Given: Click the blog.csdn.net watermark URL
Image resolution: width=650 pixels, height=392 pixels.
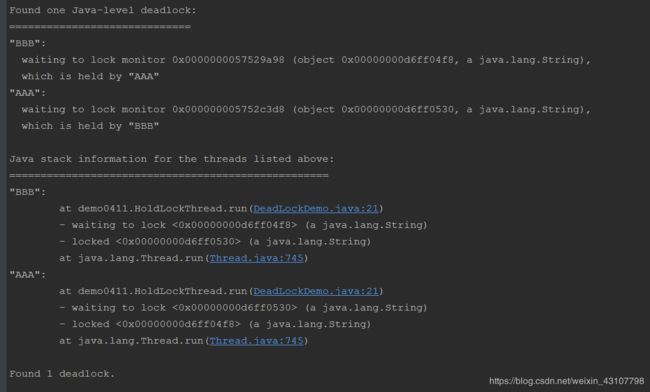Looking at the screenshot, I should (x=566, y=381).
